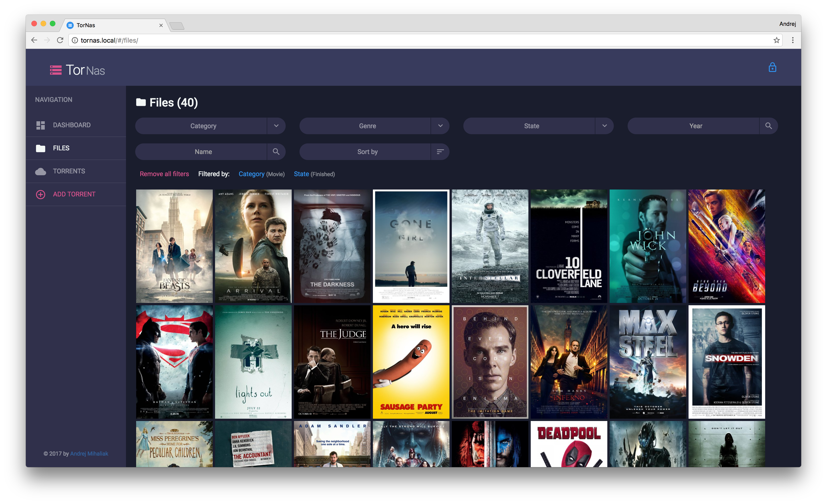The width and height of the screenshot is (827, 504).
Task: Open the John Wick movie poster
Action: (x=647, y=246)
